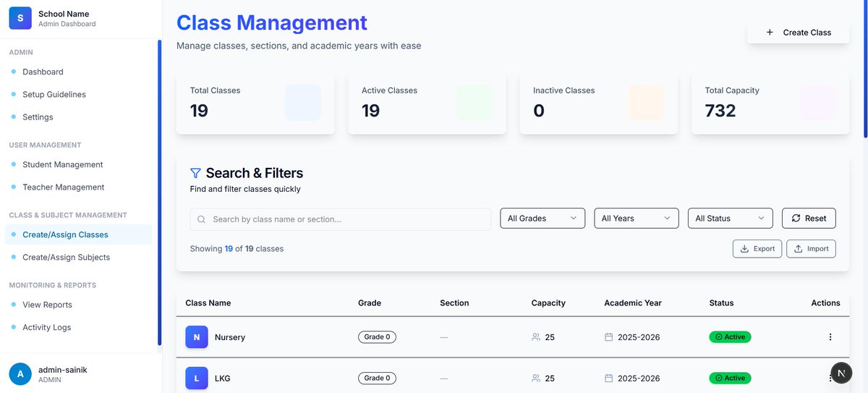The height and width of the screenshot is (393, 868).
Task: Click the capacity people icon in the Nursery row
Action: [536, 337]
